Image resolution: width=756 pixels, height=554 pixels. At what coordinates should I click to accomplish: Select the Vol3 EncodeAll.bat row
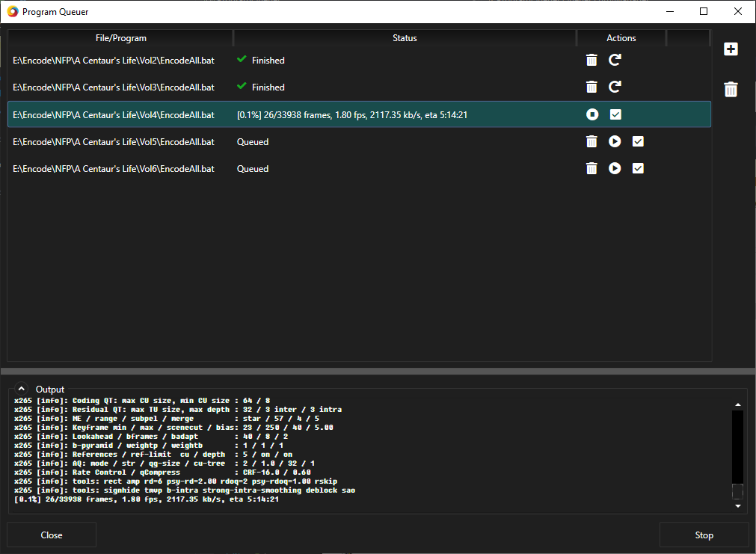click(x=359, y=87)
